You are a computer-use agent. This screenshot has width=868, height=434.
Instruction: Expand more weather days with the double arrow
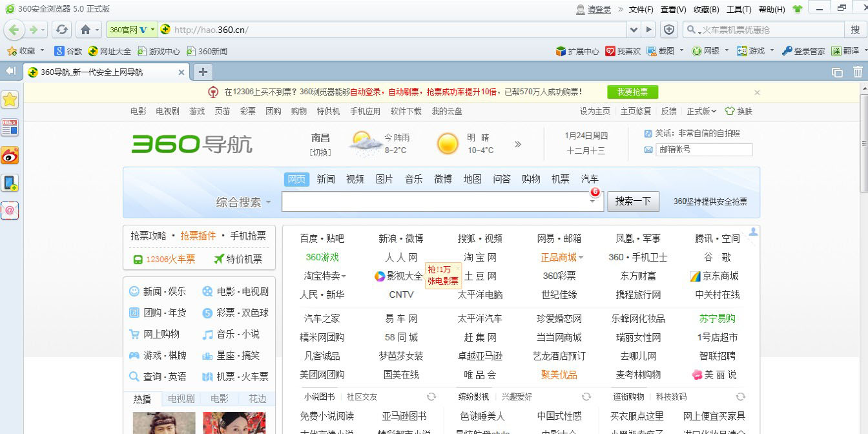(518, 144)
